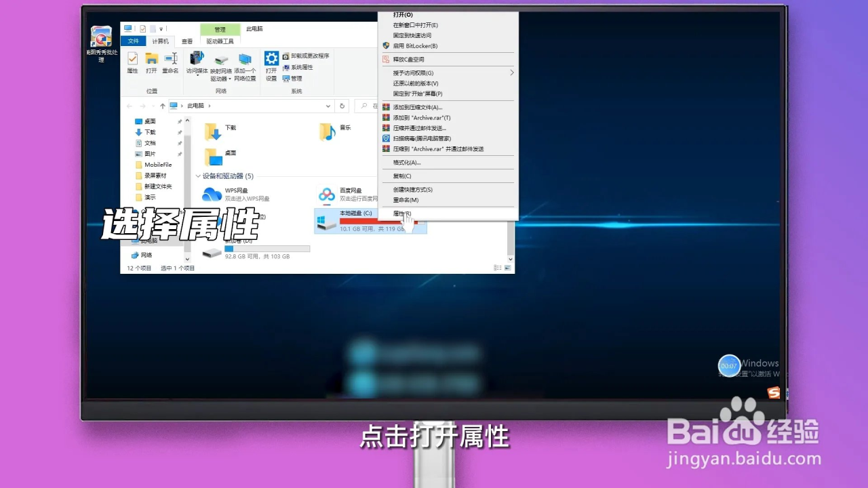Viewport: 868px width, 488px height.
Task: Switch to the 查看 ribbon tab
Action: 187,41
